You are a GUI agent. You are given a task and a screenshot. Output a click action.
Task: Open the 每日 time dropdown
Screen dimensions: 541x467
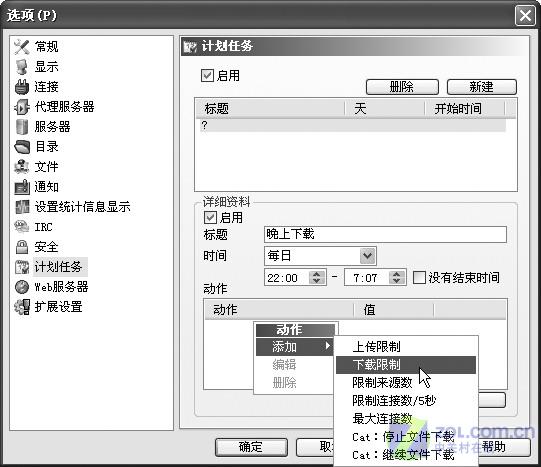[367, 256]
